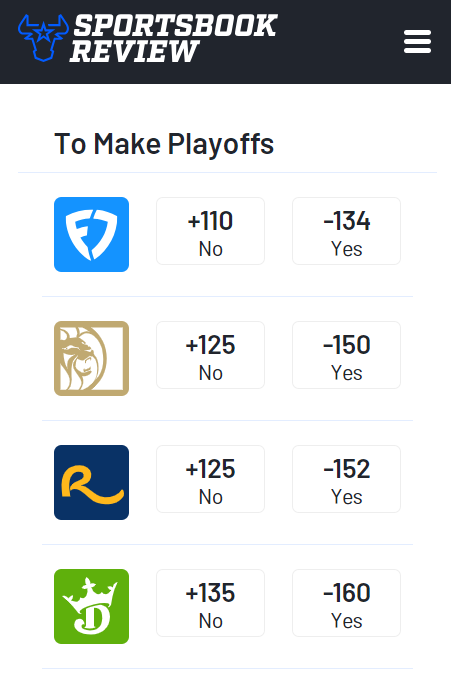
Task: Tap DraftKings -160 Yes odds
Action: click(346, 603)
